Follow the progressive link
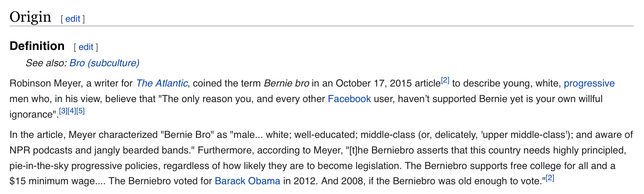Screen dimensions: 644x194 (x=589, y=83)
